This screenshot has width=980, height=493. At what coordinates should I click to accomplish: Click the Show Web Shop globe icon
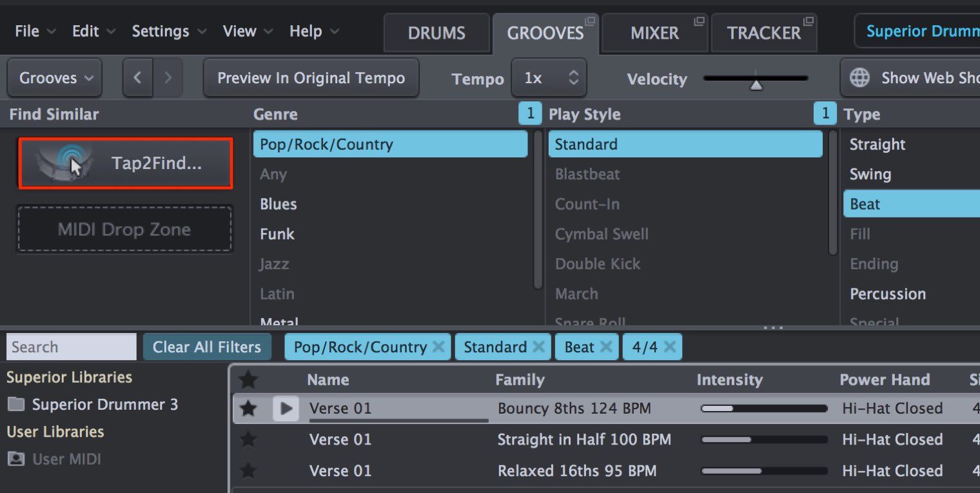(859, 78)
